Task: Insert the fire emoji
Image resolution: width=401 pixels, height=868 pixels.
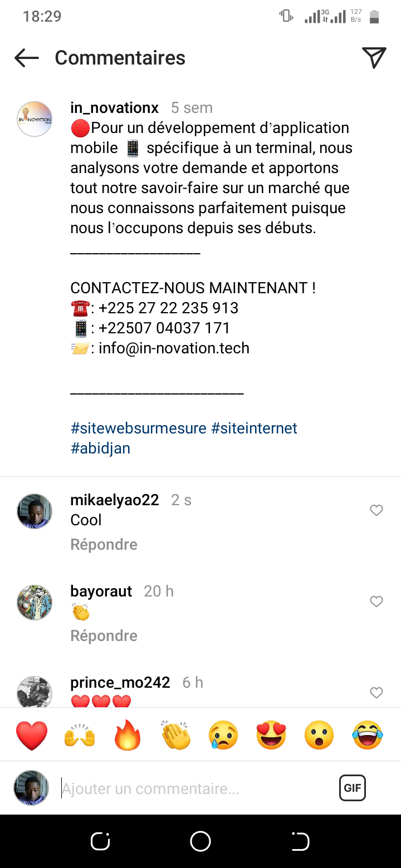Action: point(128,735)
